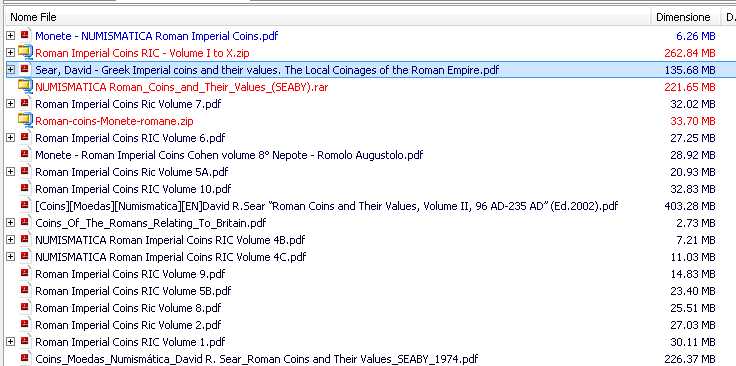Expand Roman Imperial Coins Ric Volume 7.pdf row
Viewport: 736px width, 366px height.
[11, 104]
